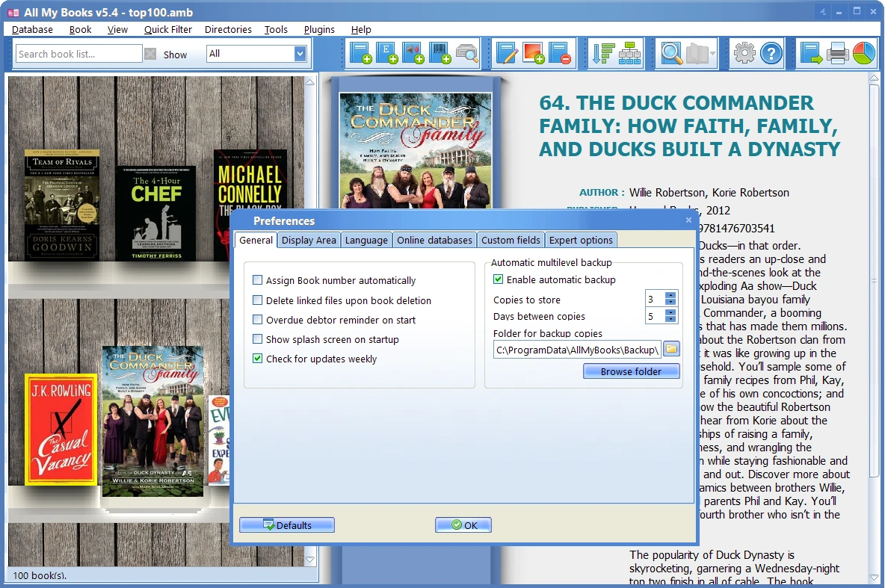Click the Group hierarchy icon

(x=629, y=53)
